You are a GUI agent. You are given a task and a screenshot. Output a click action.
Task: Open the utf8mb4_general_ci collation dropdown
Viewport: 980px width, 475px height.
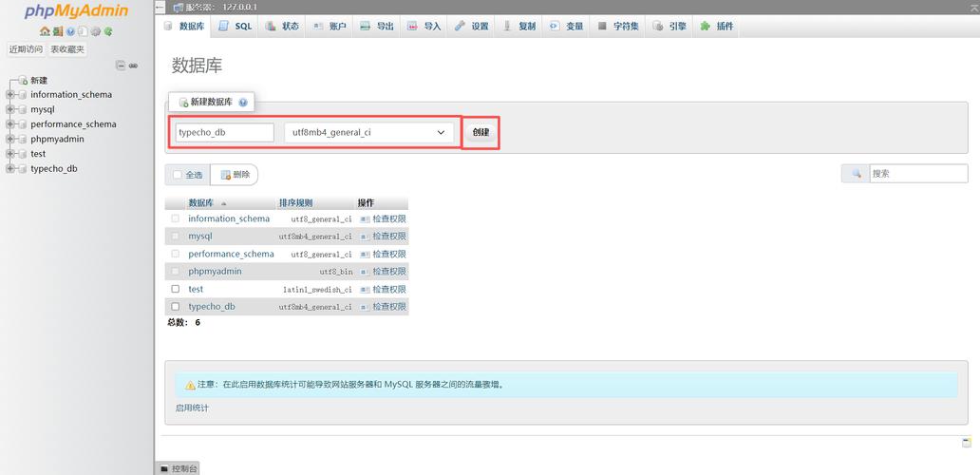pyautogui.click(x=368, y=132)
